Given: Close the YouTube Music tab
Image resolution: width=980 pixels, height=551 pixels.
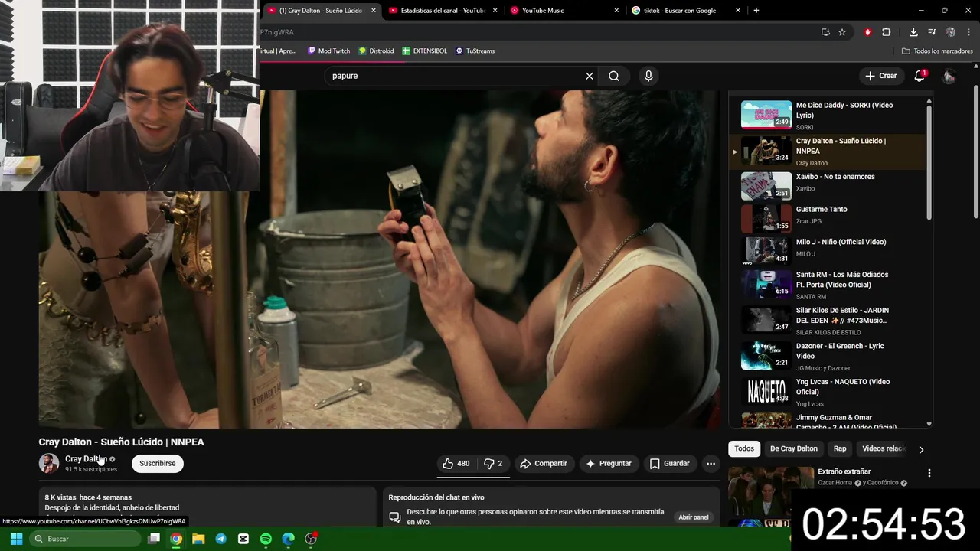Looking at the screenshot, I should click(616, 11).
